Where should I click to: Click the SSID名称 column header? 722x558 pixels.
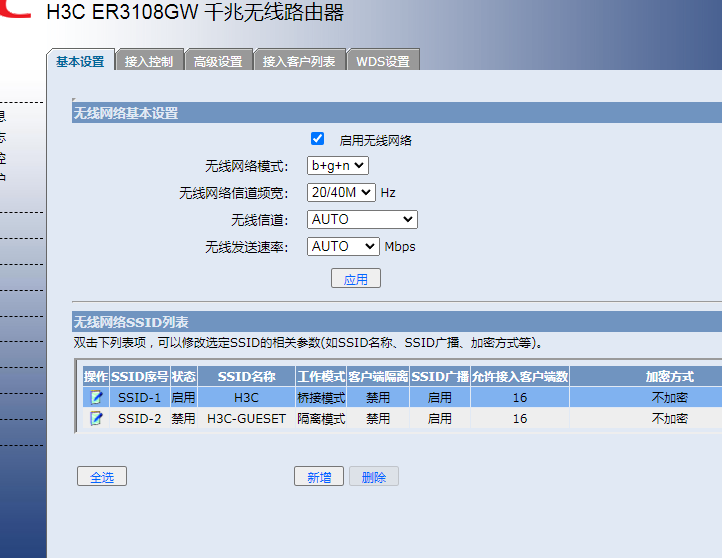tap(246, 377)
